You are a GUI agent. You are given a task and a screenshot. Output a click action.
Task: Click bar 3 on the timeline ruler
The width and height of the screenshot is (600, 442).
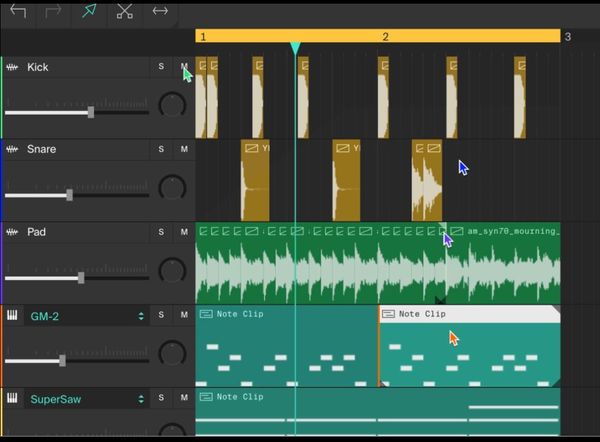568,37
